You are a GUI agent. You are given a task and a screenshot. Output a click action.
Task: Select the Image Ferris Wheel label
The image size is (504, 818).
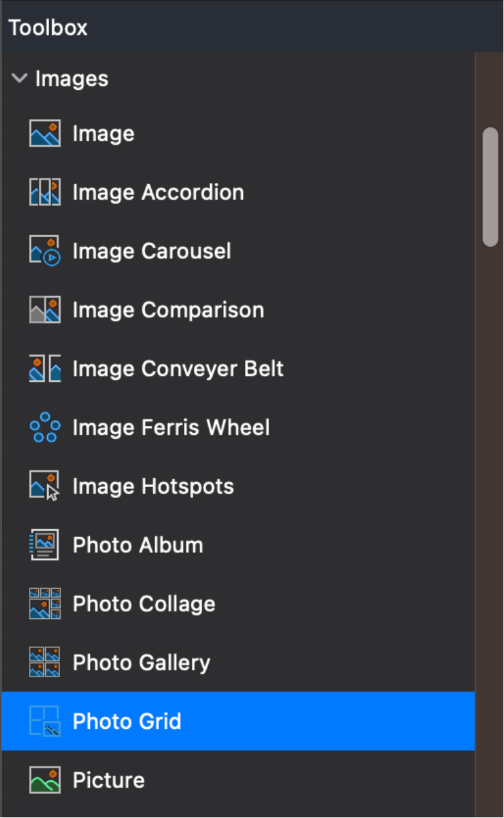pos(171,428)
